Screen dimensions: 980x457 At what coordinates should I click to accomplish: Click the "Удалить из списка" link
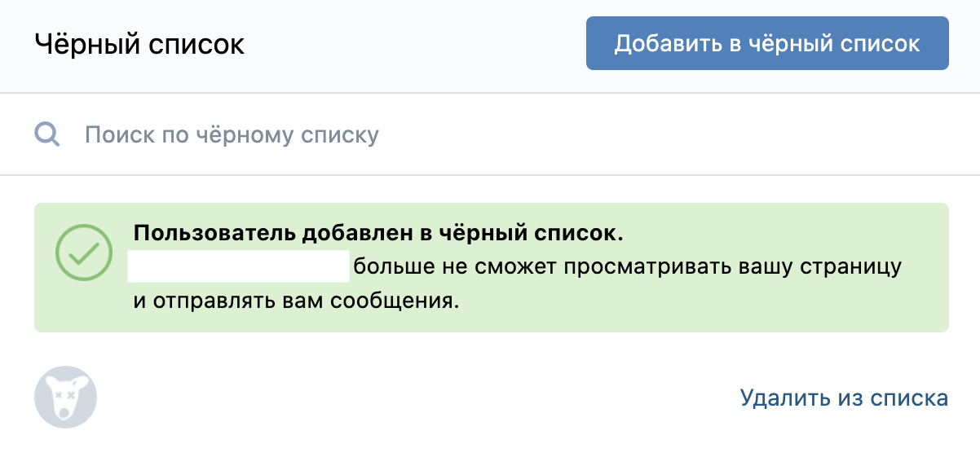point(843,398)
